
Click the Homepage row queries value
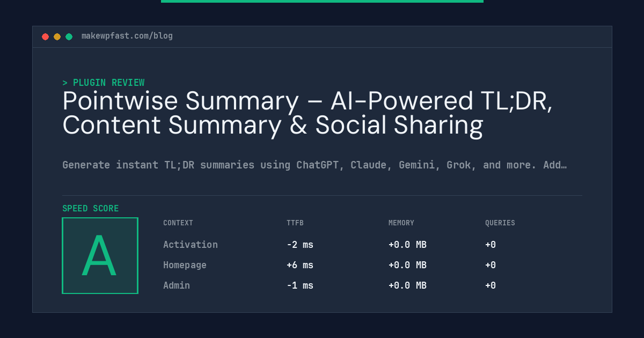491,265
